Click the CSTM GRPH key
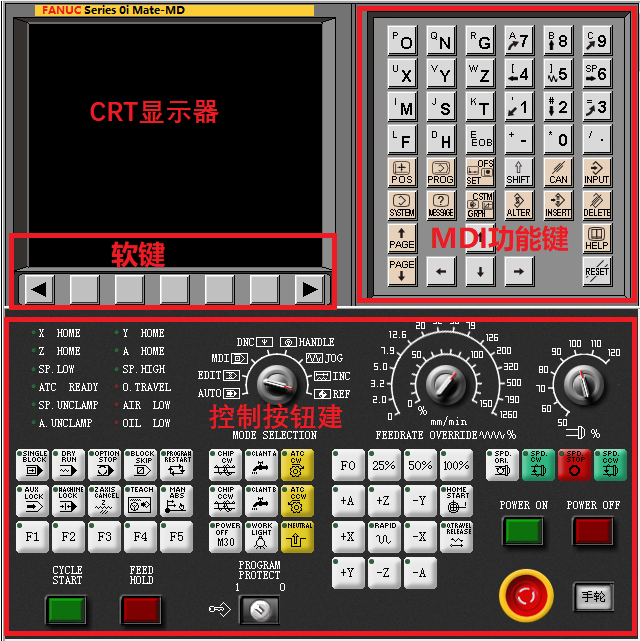 click(x=480, y=206)
